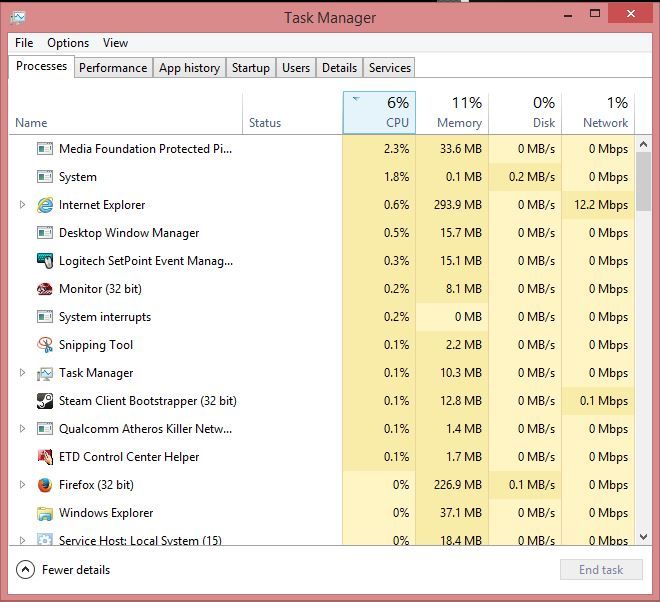Sort by the Memory column header
Viewport: 660px width, 602px height.
tap(452, 113)
